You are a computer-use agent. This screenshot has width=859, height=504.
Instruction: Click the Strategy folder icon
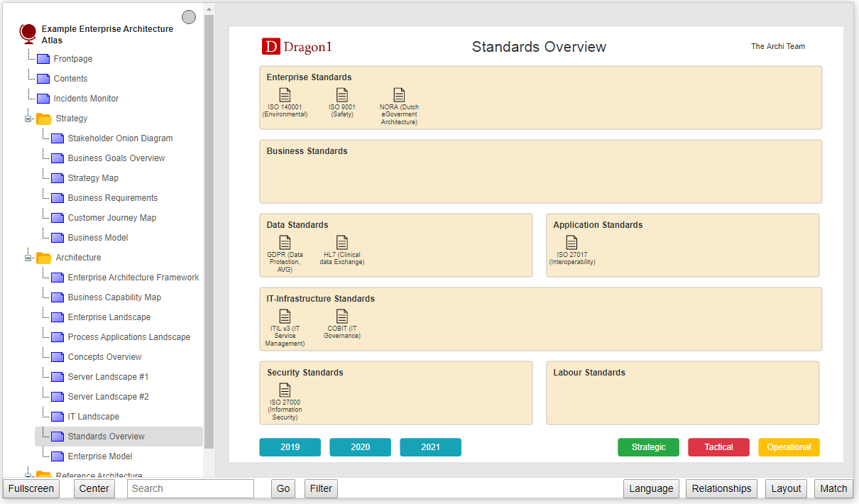pos(44,119)
